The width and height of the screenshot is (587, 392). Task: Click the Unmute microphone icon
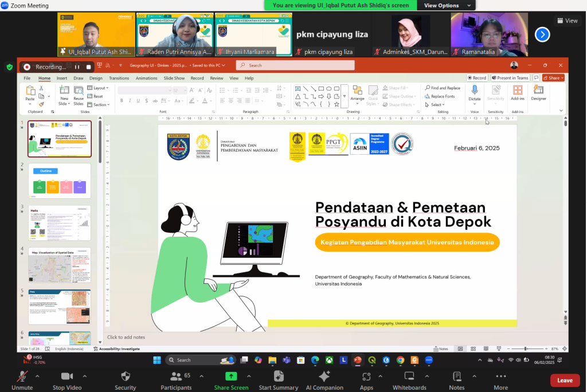click(x=22, y=377)
